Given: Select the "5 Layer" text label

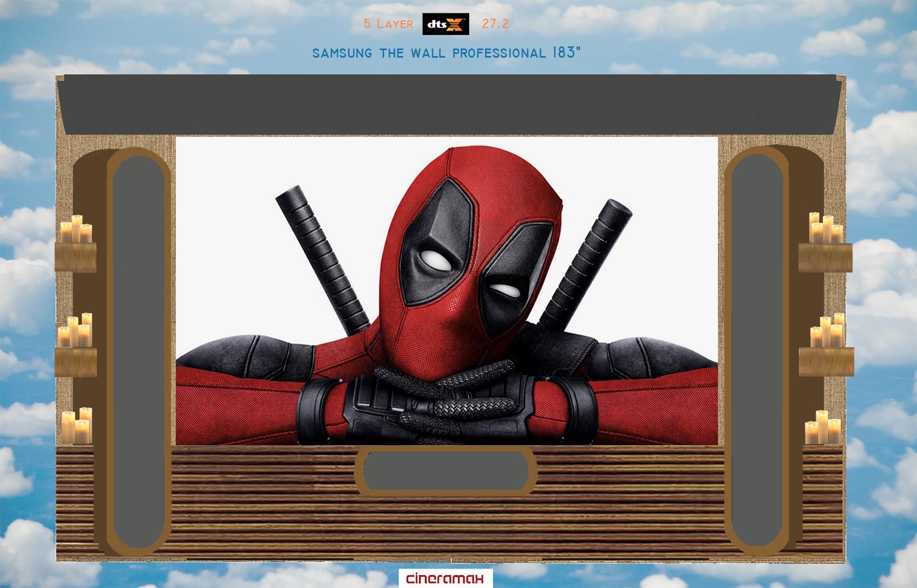Looking at the screenshot, I should point(388,24).
